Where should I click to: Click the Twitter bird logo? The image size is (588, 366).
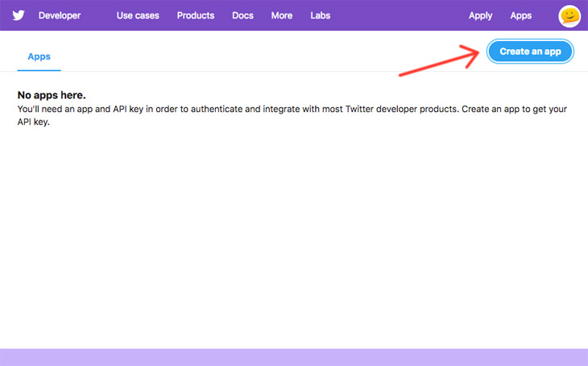point(19,15)
